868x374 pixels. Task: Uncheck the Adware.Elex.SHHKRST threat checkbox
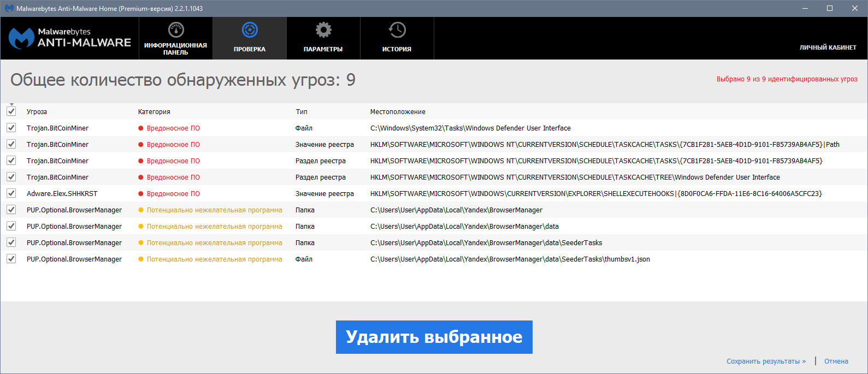pos(11,193)
